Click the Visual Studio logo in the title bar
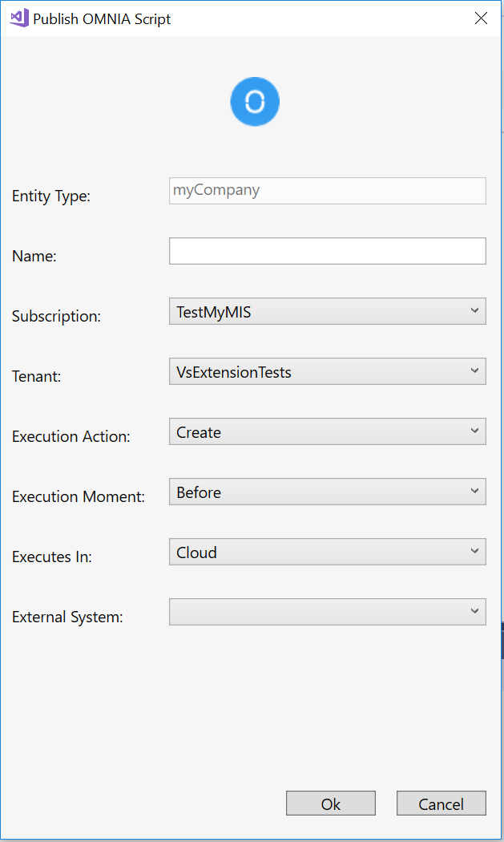504x842 pixels. [x=17, y=18]
